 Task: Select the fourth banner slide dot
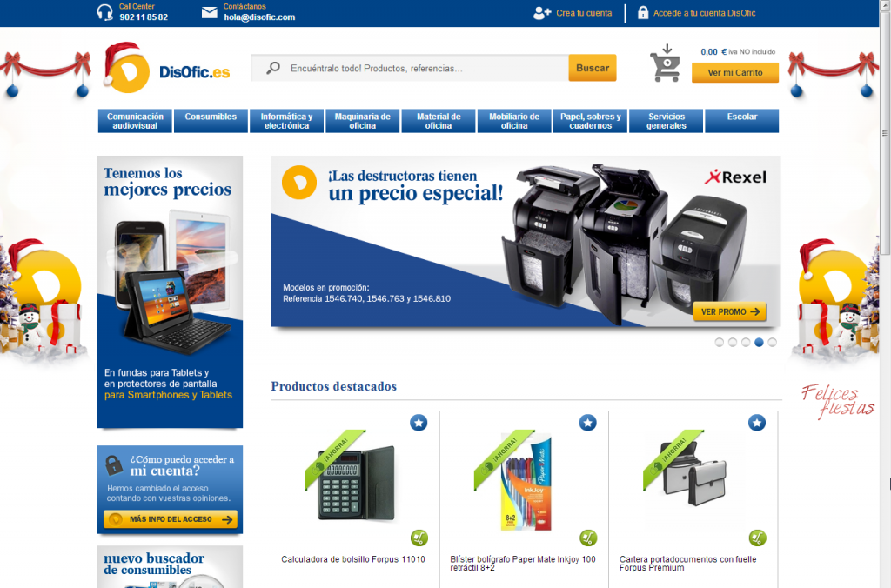click(759, 342)
